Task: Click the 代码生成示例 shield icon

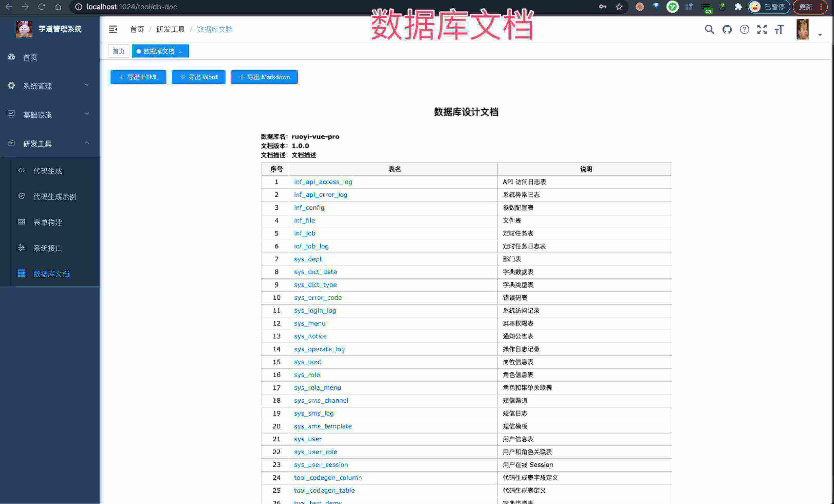Action: 21,196
